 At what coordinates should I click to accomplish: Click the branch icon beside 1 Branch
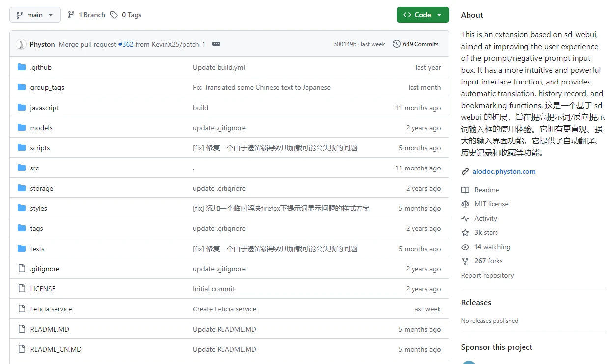coord(71,15)
